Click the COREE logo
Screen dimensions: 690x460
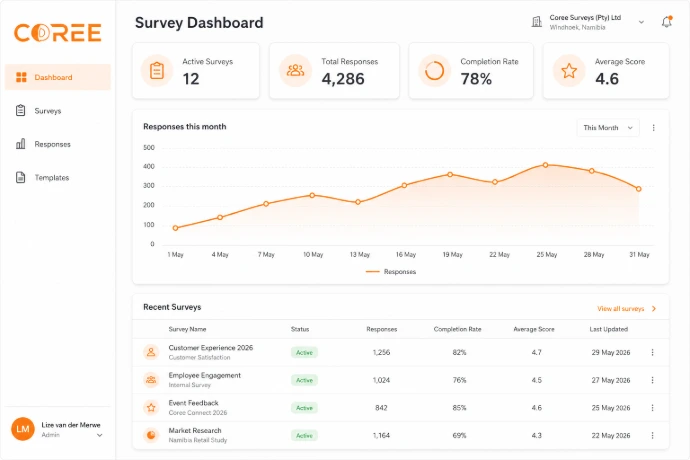pyautogui.click(x=58, y=33)
